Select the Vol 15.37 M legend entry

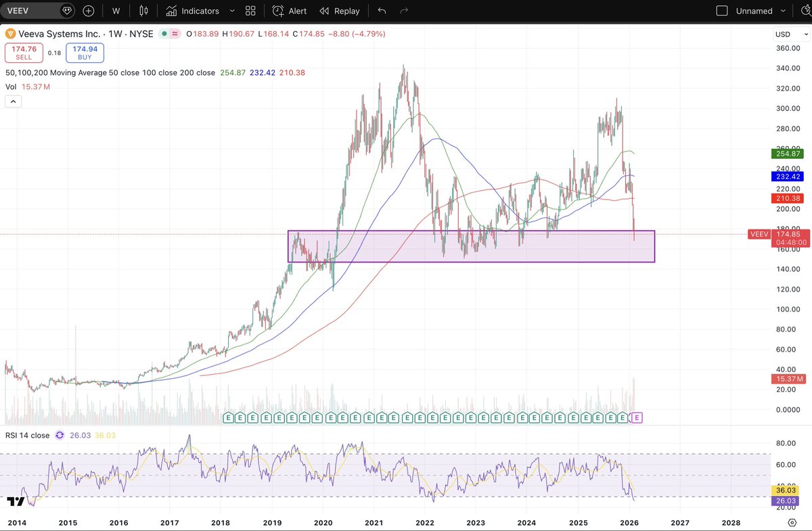[28, 87]
